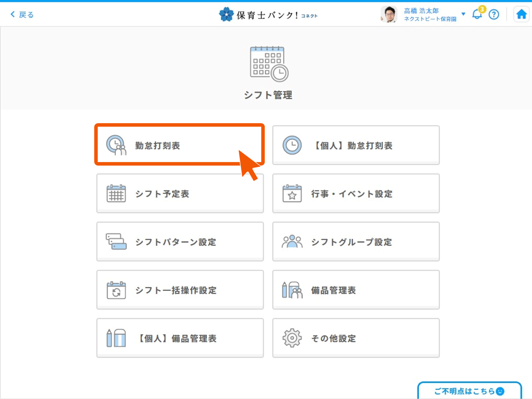Click the その他設定 gear icon
Viewport: 532px width, 399px height.
(292, 338)
